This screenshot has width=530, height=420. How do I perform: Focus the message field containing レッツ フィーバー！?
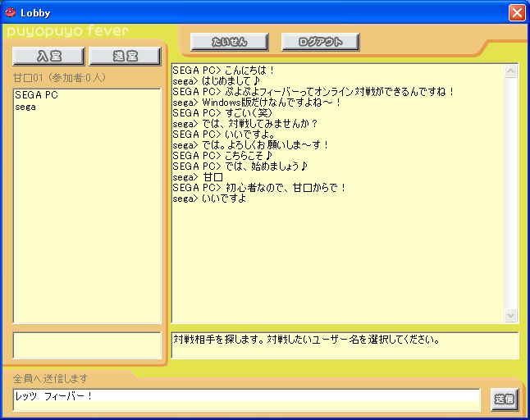[x=246, y=398]
